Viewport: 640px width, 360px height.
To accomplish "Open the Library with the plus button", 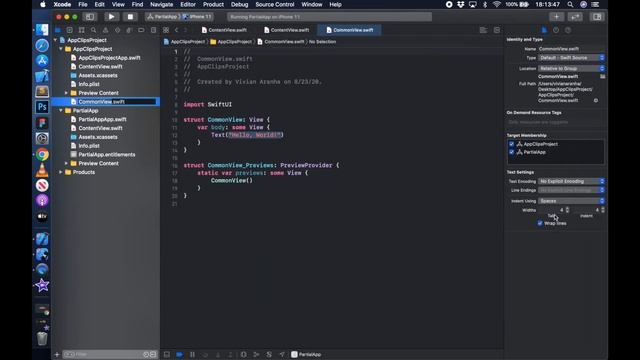I will [x=556, y=17].
